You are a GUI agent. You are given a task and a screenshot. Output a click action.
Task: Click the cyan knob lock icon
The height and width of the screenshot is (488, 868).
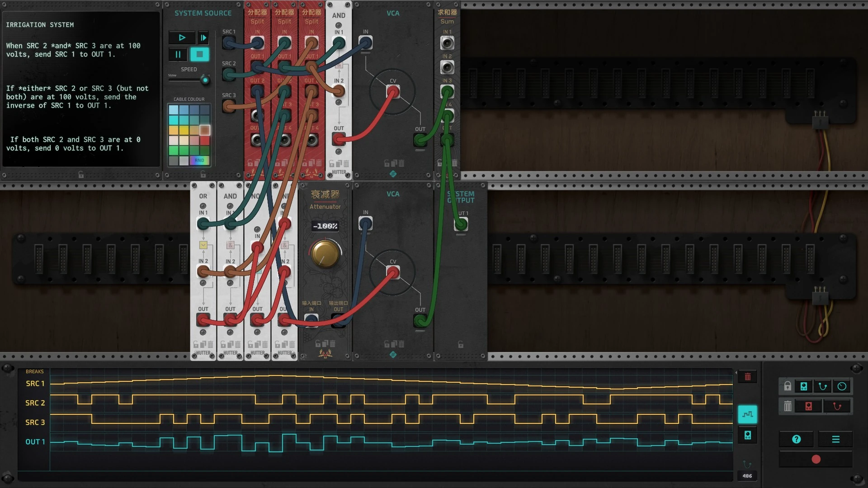pos(842,386)
